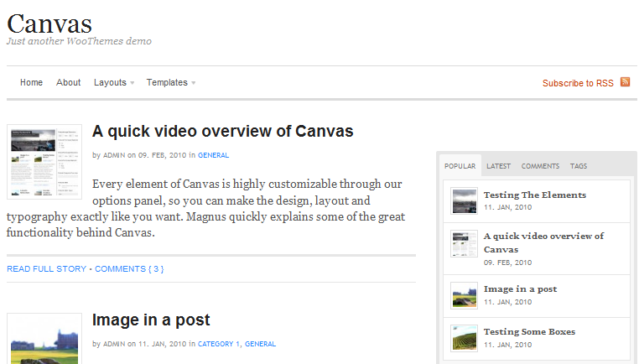The width and height of the screenshot is (639, 364).
Task: Expand the Templates dropdown menu
Action: click(171, 82)
